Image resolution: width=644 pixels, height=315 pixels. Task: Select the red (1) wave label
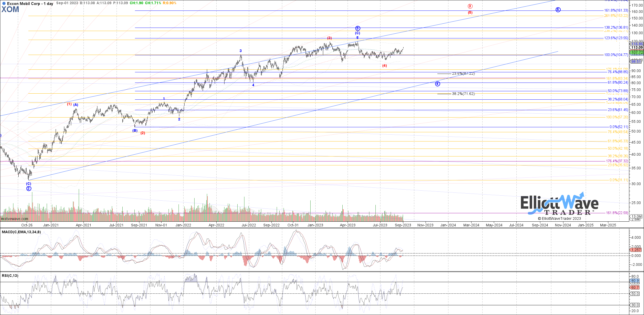coord(69,104)
